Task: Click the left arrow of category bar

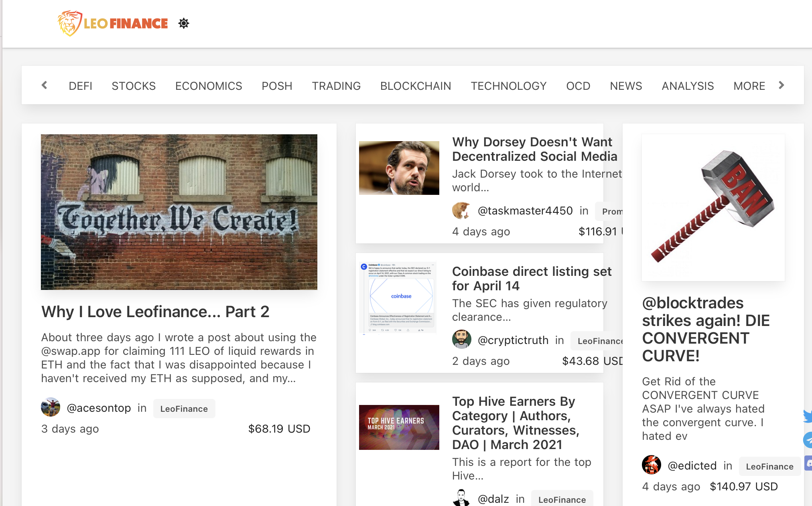Action: (x=45, y=85)
